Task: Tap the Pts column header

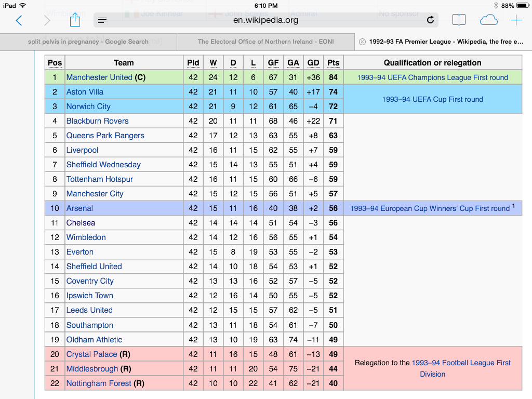Action: click(x=333, y=63)
